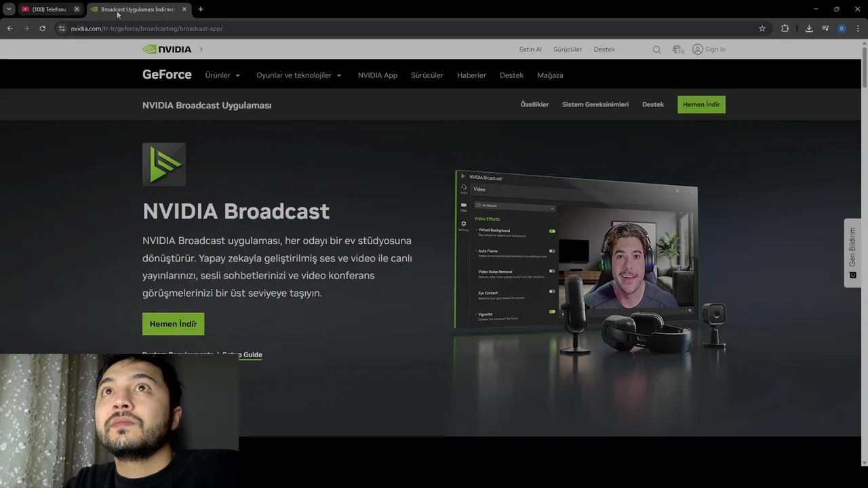Open the Geri Bildirim feedback tab
Image resolution: width=868 pixels, height=488 pixels.
click(852, 253)
